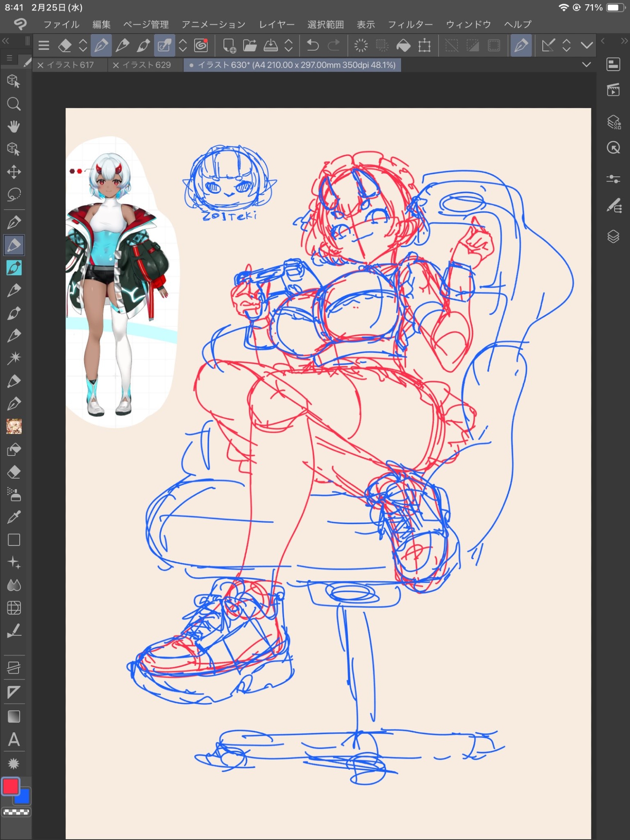Select the Gradient tool
The height and width of the screenshot is (840, 630).
click(14, 716)
